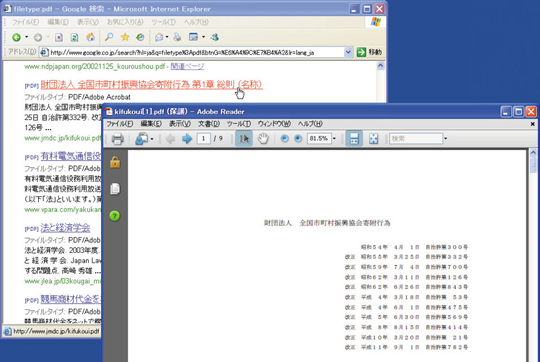Image resolution: width=540 pixels, height=362 pixels.
Task: Open the お気に入り(A) menu in Internet Explorer
Action: [x=125, y=22]
